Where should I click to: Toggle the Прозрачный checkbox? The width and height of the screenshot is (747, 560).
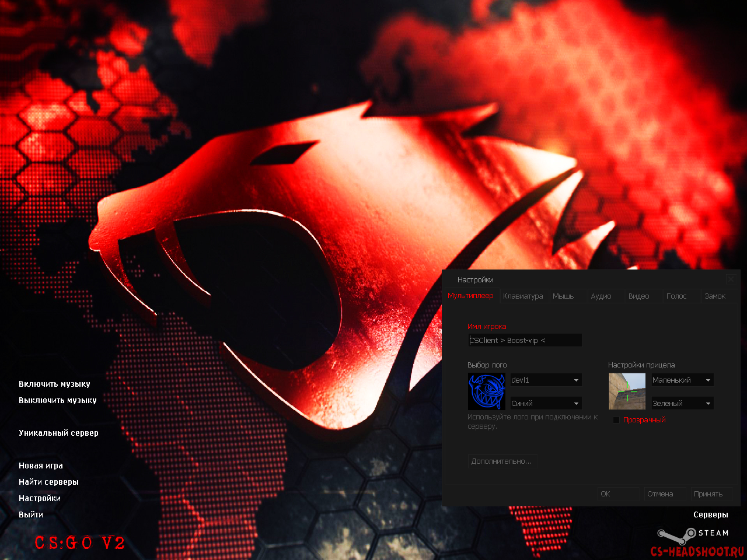click(x=616, y=420)
